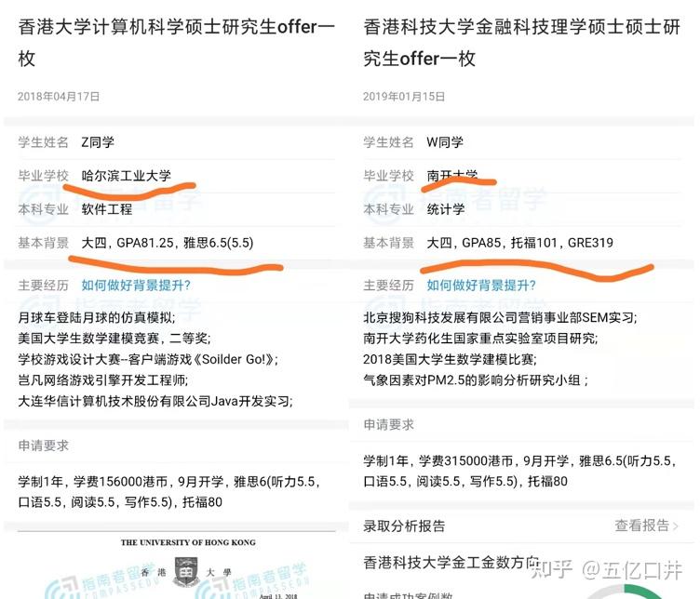
Task: Tap the 香港科技大学金工金数方向 heading
Action: [450, 563]
